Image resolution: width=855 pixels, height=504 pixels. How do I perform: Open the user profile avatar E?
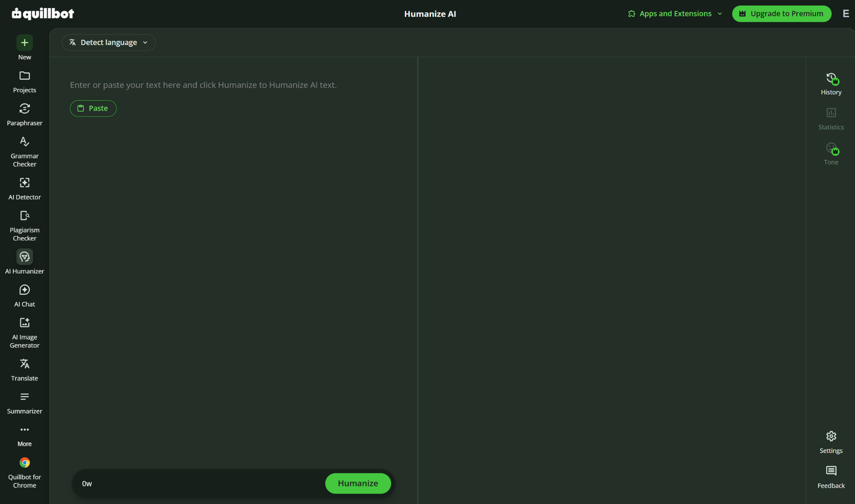(846, 14)
